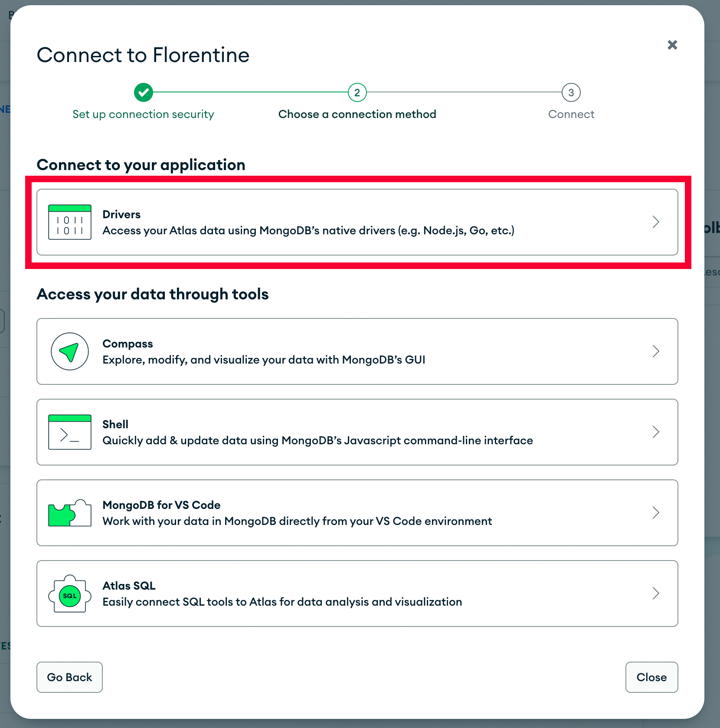Click 'Quickly add & update data' description
720x728 pixels.
pos(317,440)
